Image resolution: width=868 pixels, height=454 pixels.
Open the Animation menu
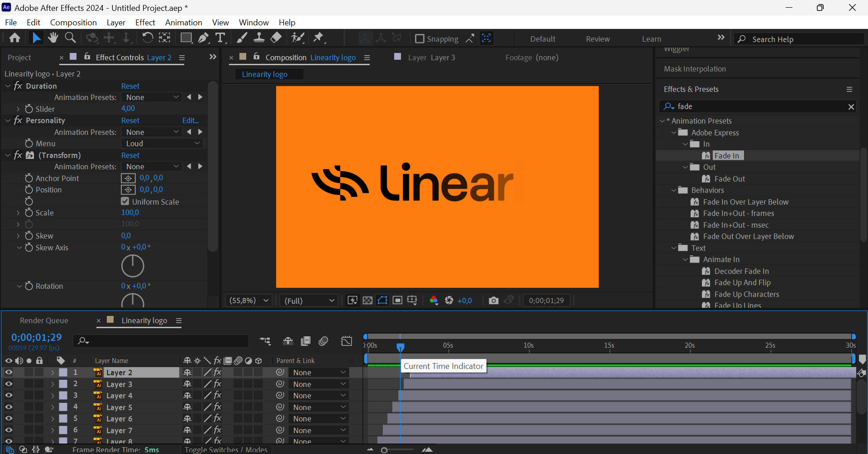tap(183, 22)
